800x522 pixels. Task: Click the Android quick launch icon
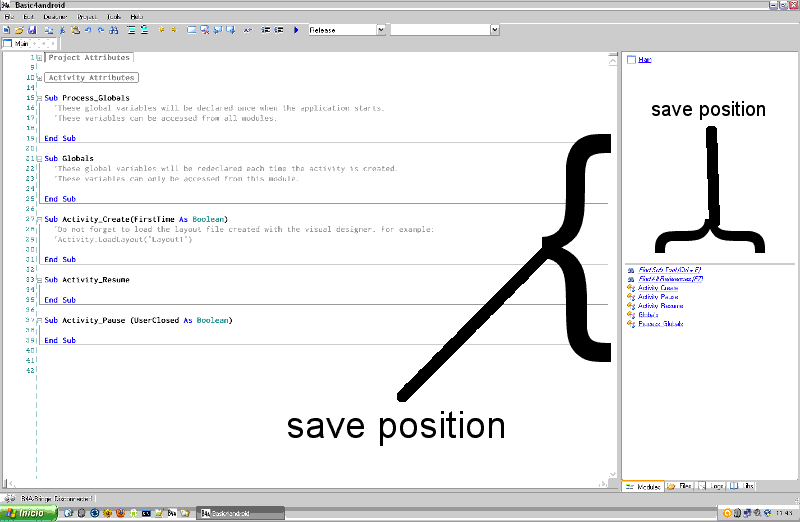pos(133,513)
